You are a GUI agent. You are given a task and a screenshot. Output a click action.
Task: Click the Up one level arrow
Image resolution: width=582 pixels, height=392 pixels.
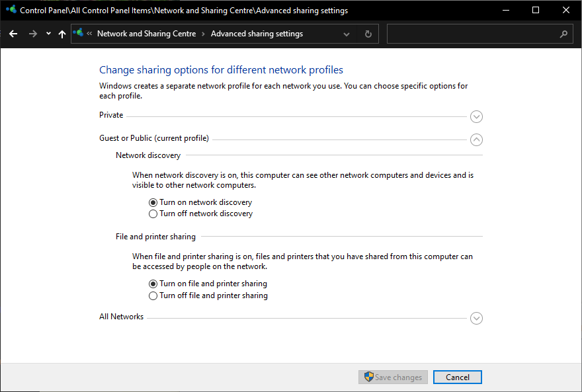[x=62, y=34]
